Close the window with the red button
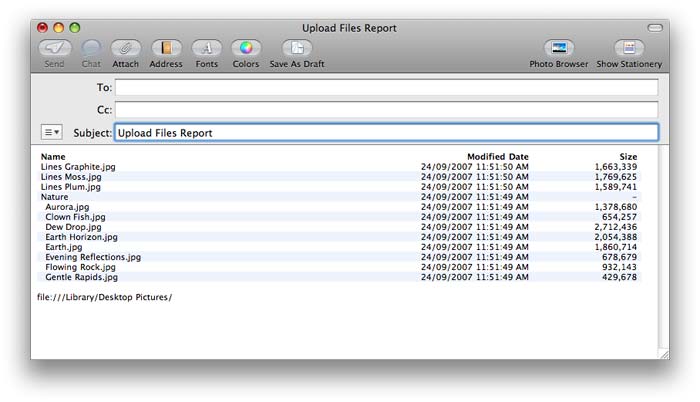Viewport: 700px width, 402px height. (42, 28)
